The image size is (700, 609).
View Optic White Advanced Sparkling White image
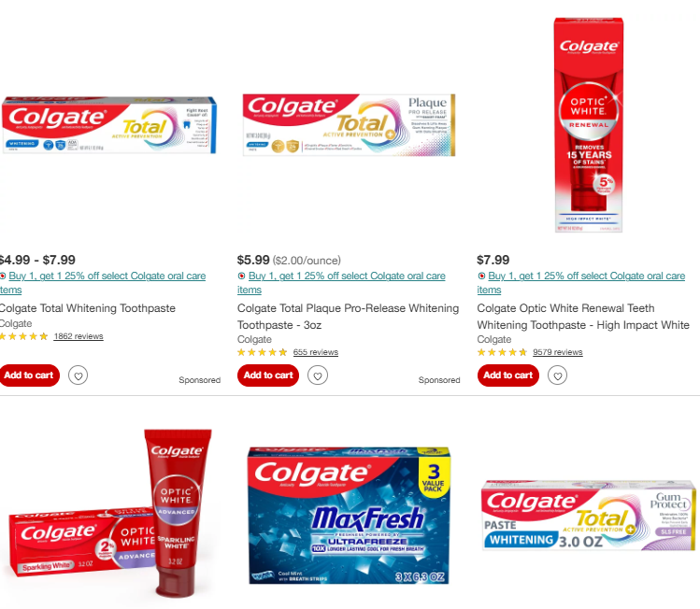click(110, 513)
